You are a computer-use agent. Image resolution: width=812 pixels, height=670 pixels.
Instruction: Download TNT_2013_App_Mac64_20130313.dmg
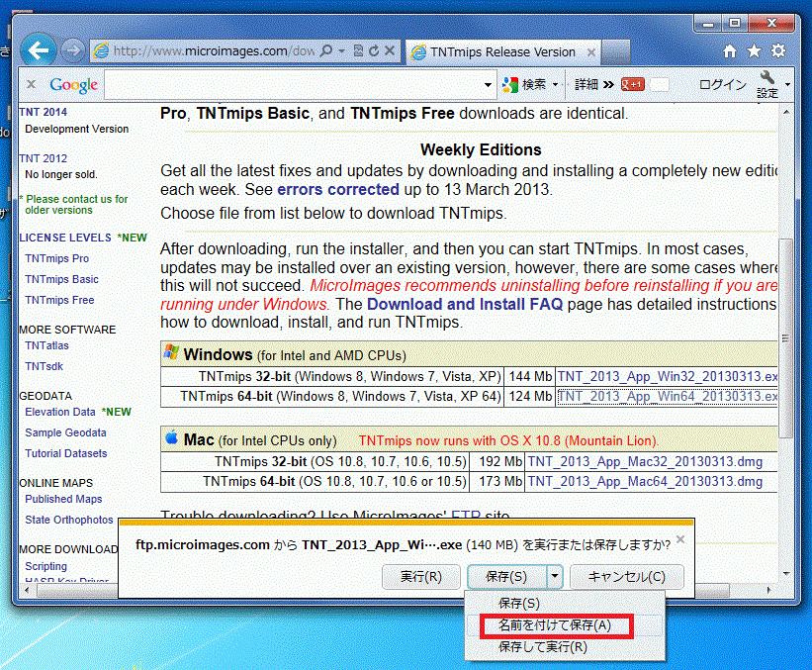tap(645, 481)
